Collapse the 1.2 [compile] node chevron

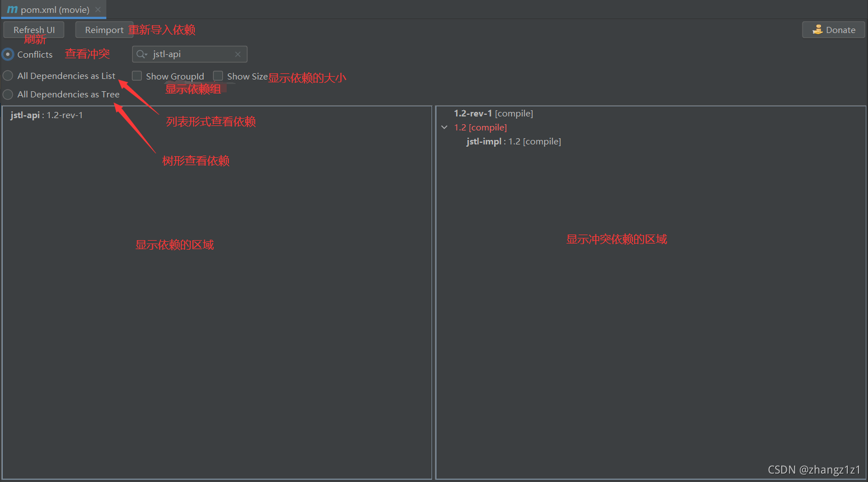coord(444,128)
